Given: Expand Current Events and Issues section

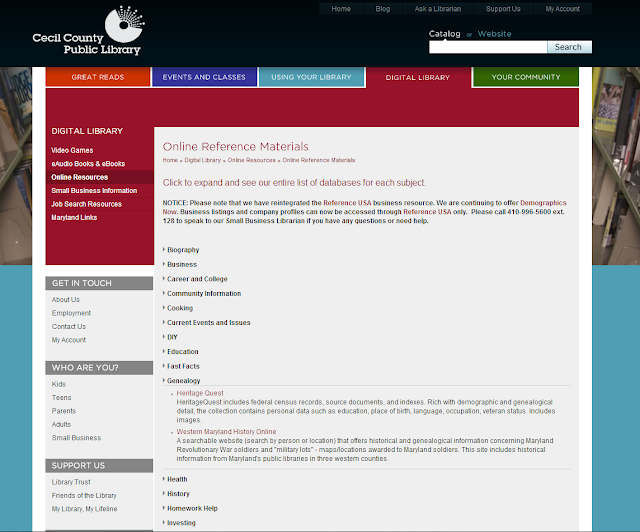Looking at the screenshot, I should (209, 323).
